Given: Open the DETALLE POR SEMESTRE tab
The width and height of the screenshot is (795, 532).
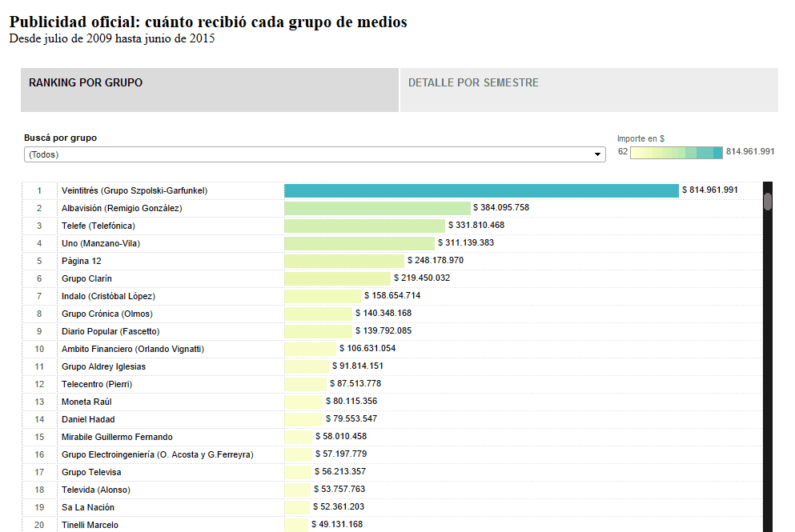Looking at the screenshot, I should 589,90.
